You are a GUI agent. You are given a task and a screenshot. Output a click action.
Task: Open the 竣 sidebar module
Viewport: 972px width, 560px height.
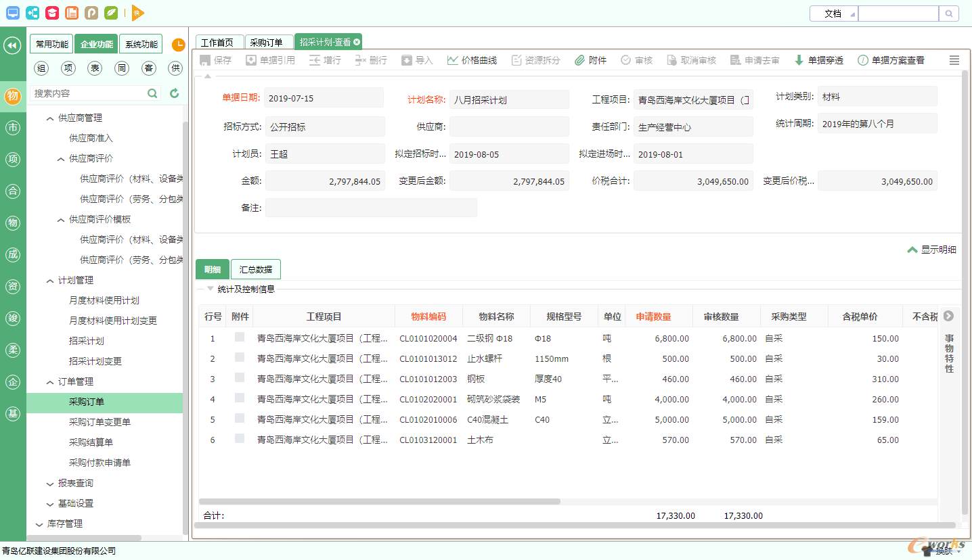coord(12,318)
